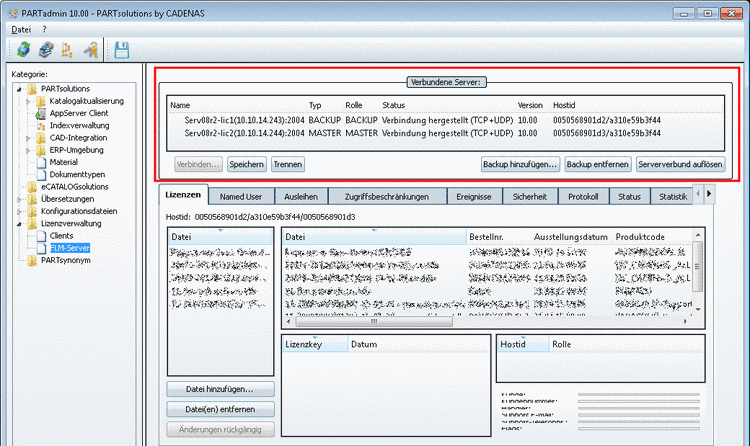Screen dimensions: 750x446
Task: Click Änderungen rückgängig button
Action: [221, 430]
